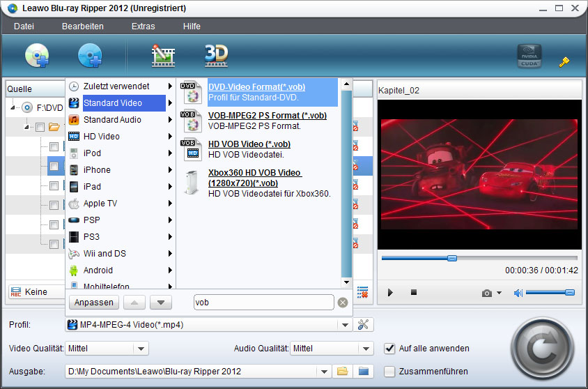Click the move up arrow button

[134, 303]
